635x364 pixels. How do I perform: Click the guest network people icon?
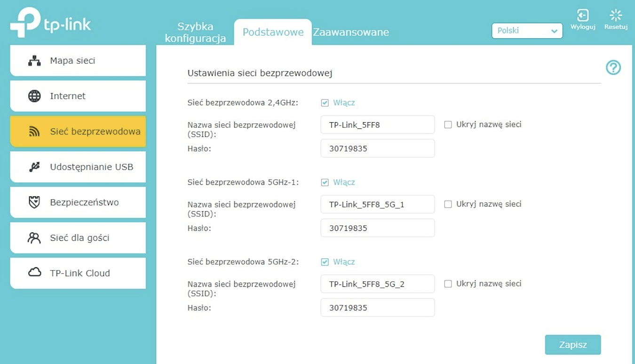click(34, 238)
